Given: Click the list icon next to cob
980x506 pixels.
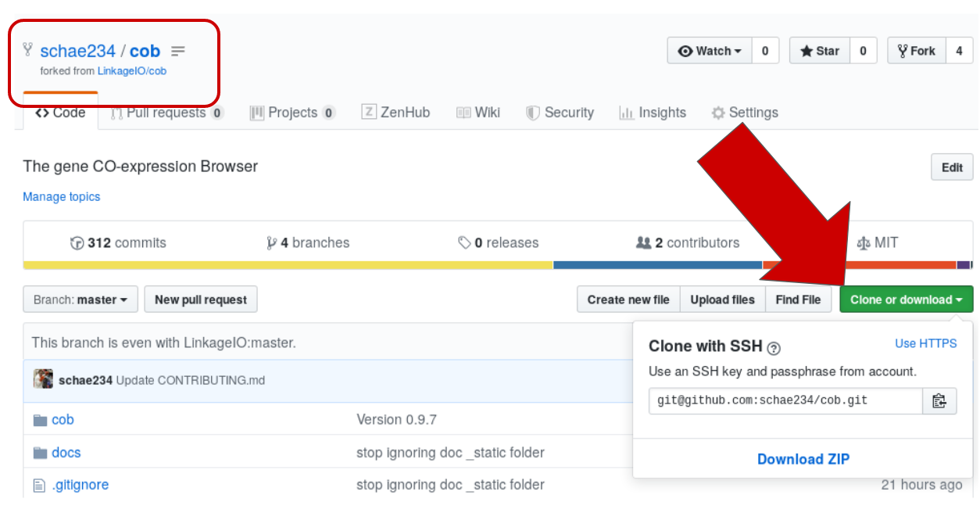Looking at the screenshot, I should (x=178, y=52).
